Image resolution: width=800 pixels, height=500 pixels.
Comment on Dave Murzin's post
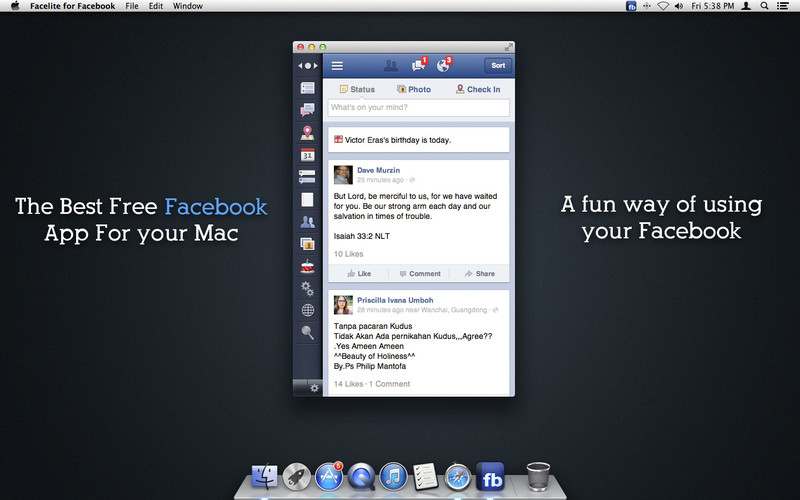point(419,273)
